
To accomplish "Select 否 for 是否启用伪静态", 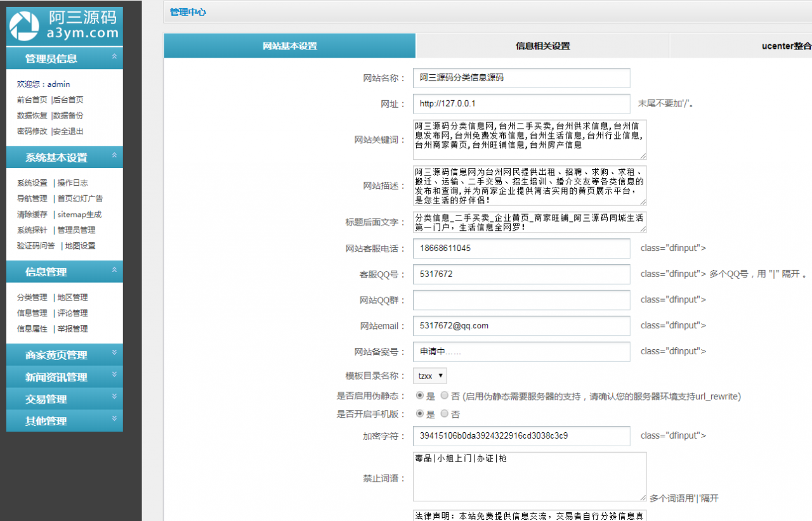I will pos(444,396).
